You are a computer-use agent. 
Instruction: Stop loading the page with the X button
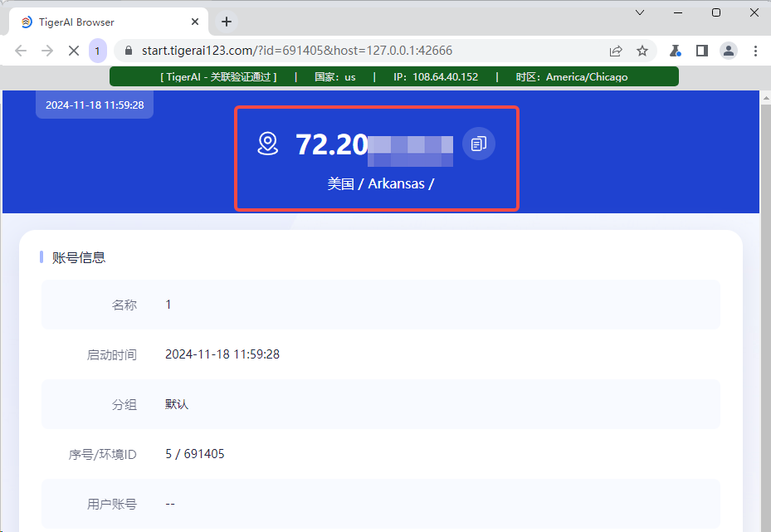click(x=74, y=51)
